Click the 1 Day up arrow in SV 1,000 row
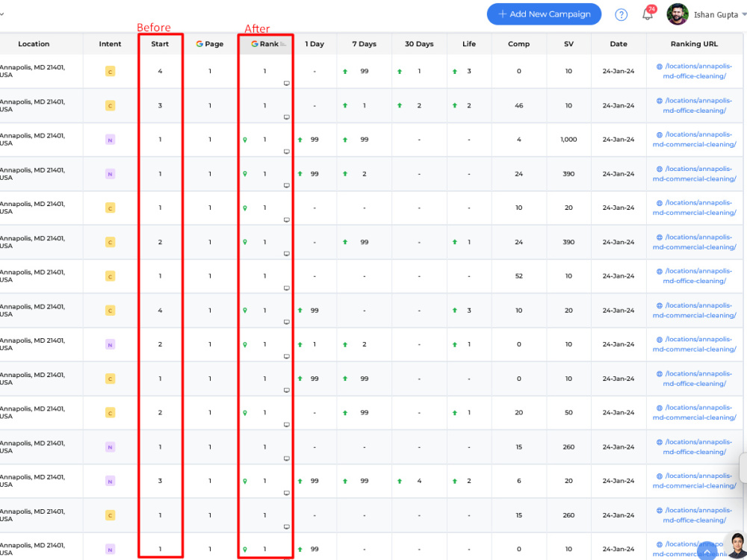This screenshot has height=560, width=747. pos(300,140)
